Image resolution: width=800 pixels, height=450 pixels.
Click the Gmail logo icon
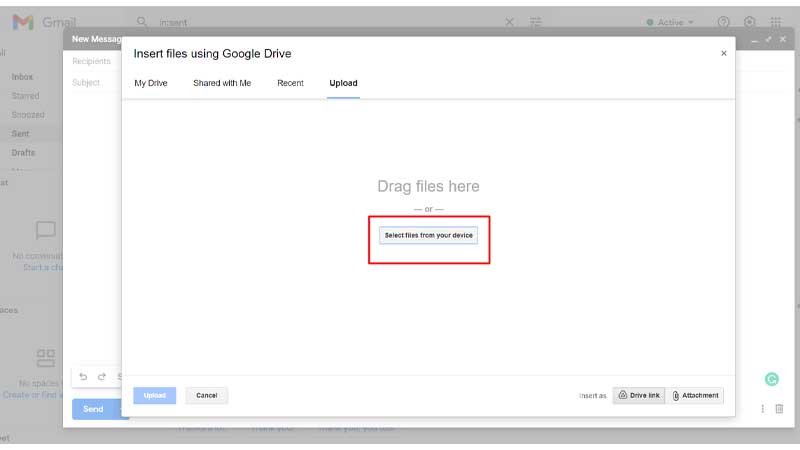point(23,22)
